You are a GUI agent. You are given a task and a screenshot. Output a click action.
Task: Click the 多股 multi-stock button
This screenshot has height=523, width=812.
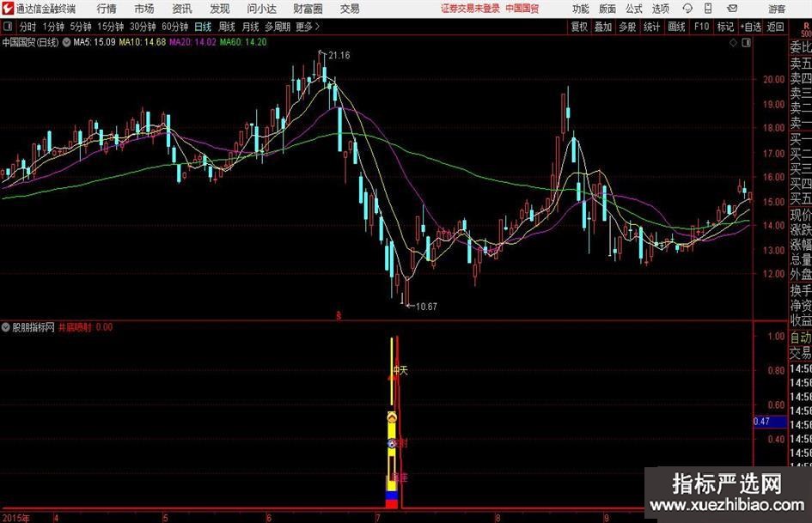627,27
